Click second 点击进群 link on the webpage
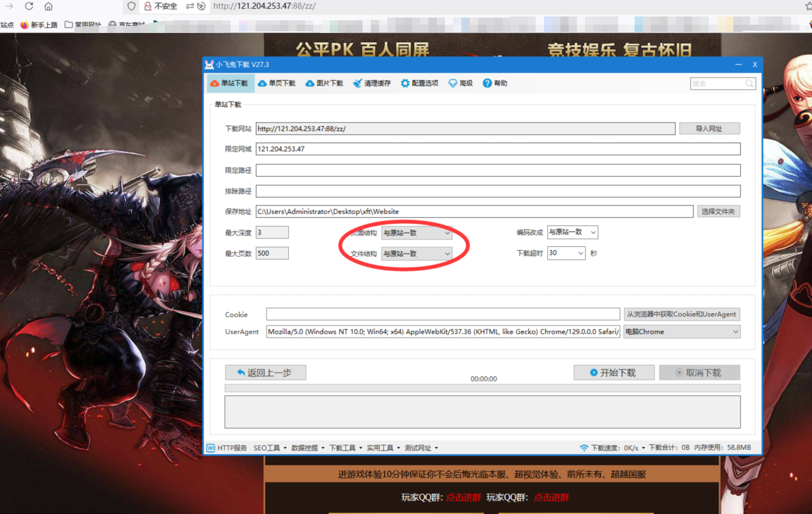Image resolution: width=812 pixels, height=514 pixels. (551, 498)
